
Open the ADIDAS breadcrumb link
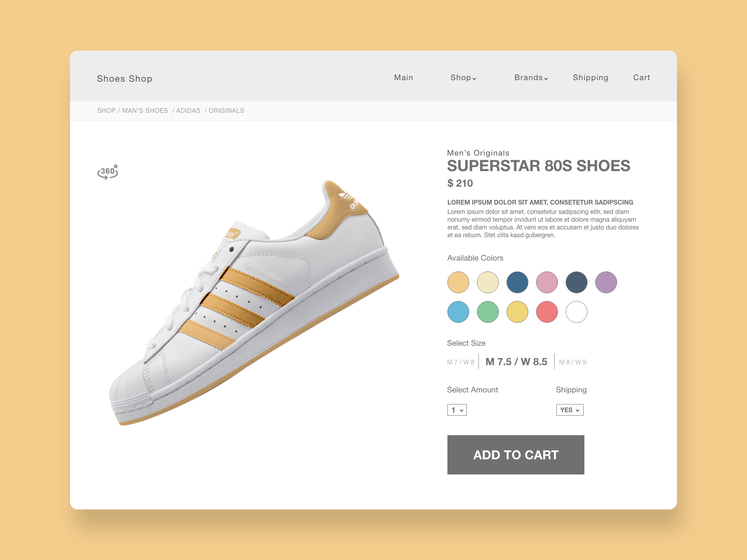point(188,110)
